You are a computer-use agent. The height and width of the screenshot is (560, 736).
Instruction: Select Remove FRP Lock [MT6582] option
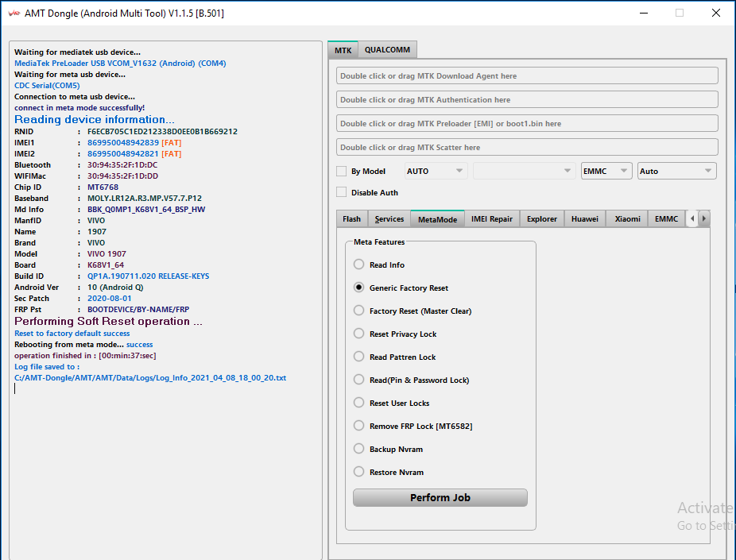click(x=359, y=426)
